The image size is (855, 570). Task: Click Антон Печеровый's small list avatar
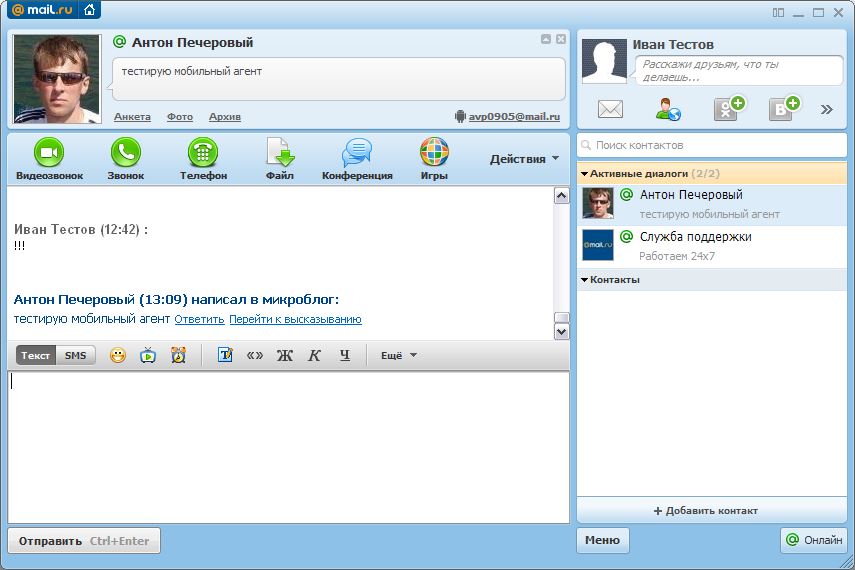click(x=598, y=203)
